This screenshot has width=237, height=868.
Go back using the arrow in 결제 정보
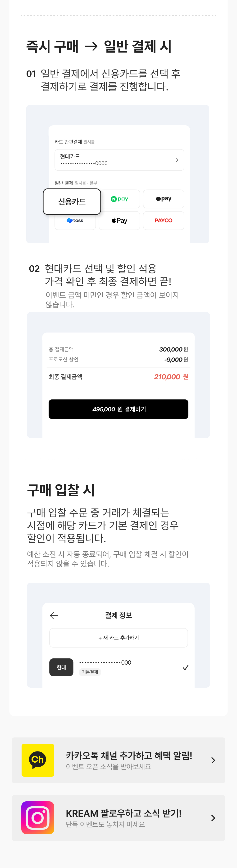point(54,616)
